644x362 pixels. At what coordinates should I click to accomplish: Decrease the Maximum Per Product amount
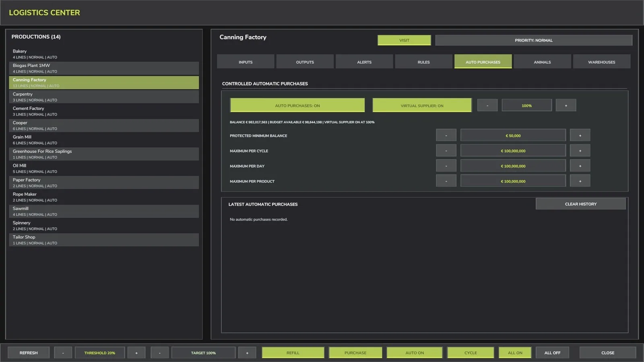coord(446,181)
